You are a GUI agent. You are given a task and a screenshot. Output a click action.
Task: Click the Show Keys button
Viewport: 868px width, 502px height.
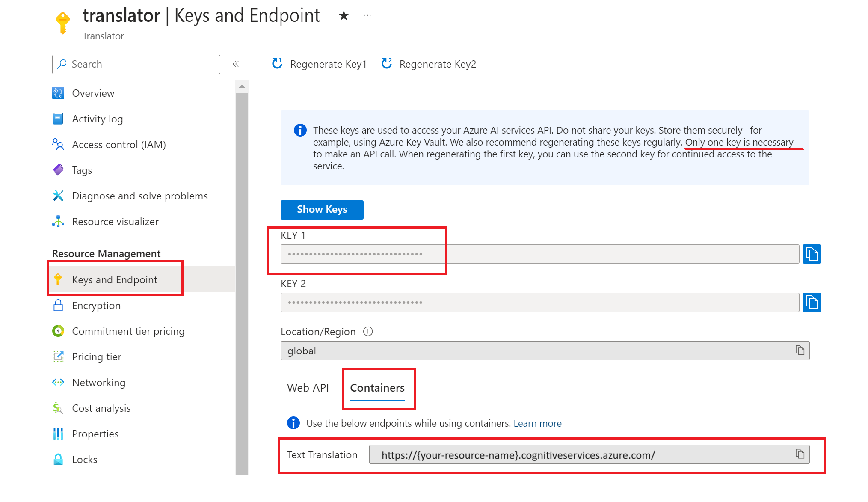(x=322, y=209)
